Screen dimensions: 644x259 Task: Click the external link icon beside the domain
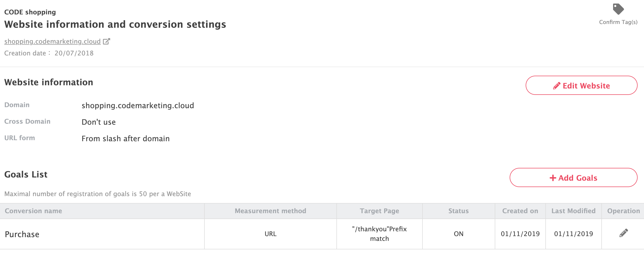(x=106, y=41)
